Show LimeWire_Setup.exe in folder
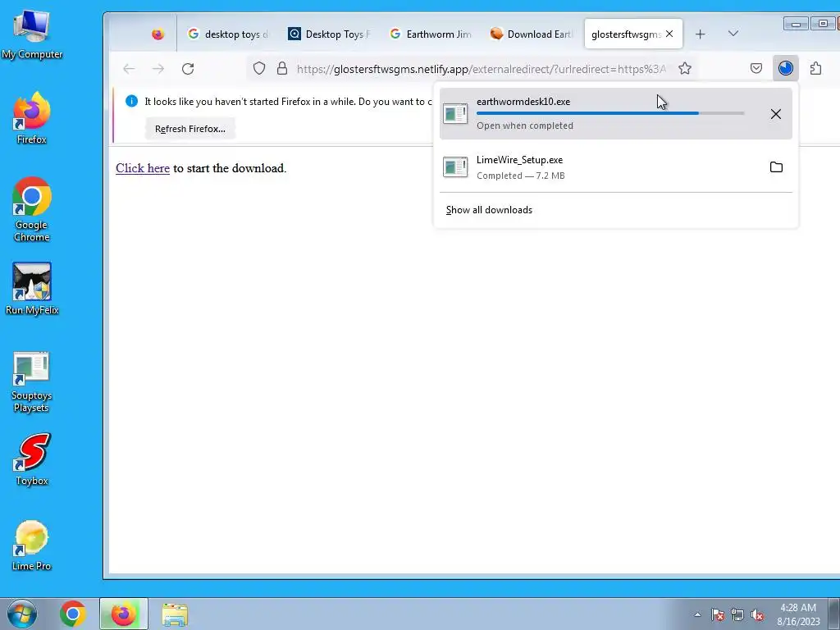This screenshot has height=630, width=840. click(776, 167)
